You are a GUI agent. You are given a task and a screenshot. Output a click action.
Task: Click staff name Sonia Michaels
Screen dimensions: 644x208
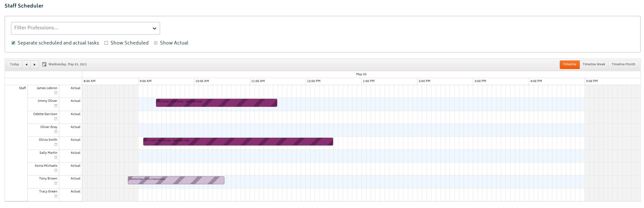(46, 166)
